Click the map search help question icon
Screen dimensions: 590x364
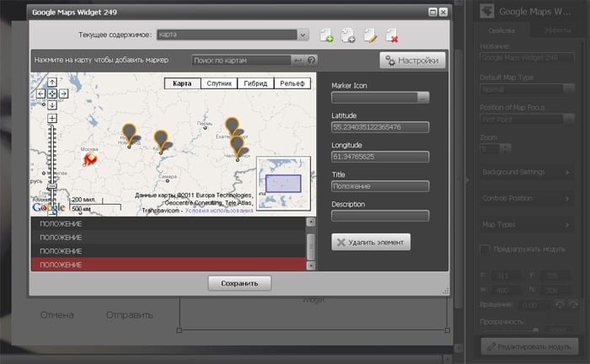[x=311, y=61]
